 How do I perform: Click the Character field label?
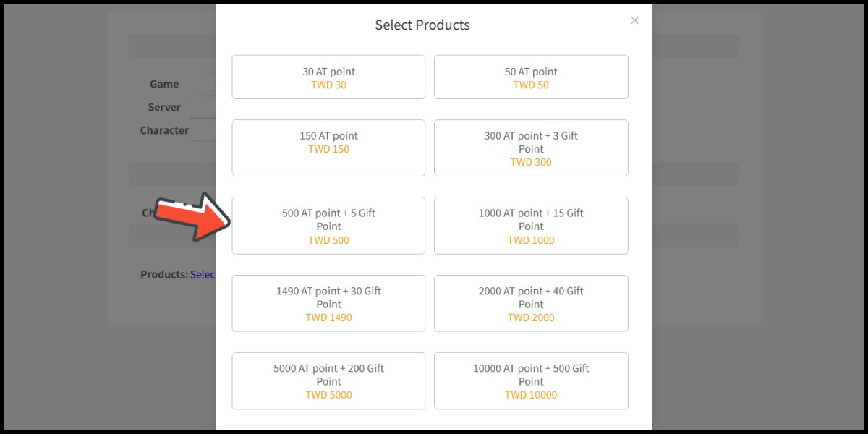coord(164,130)
